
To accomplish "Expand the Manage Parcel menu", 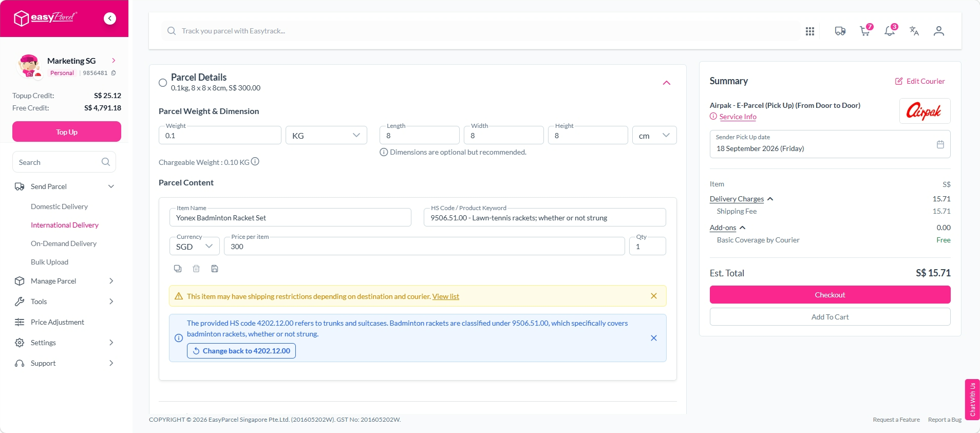I will click(64, 281).
